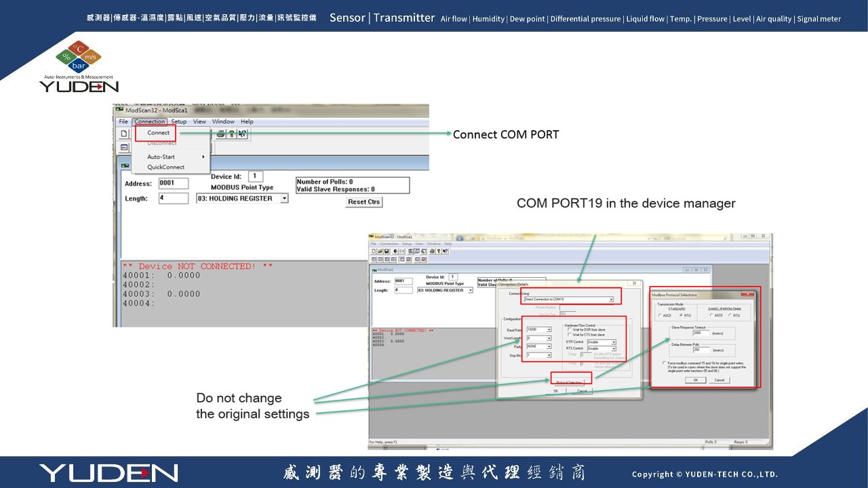Click the YUDEN logo with sensor icons

pos(79,66)
